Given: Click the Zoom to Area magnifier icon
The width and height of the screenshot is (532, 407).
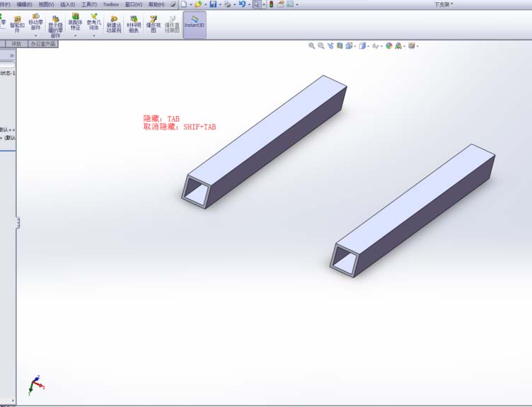Looking at the screenshot, I should [321, 46].
